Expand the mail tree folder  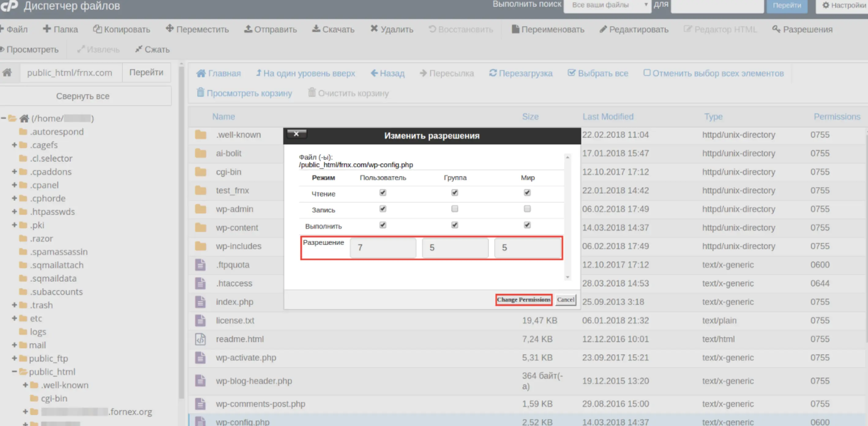[x=14, y=345]
